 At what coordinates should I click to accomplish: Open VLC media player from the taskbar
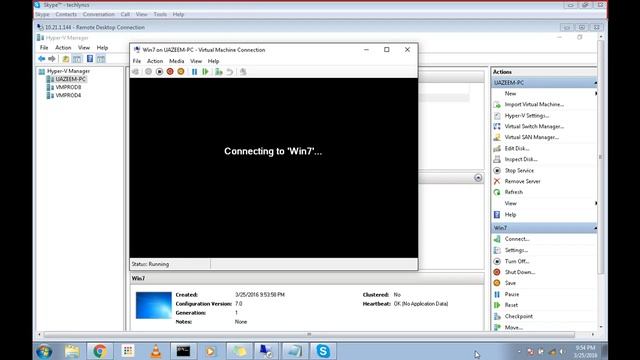tap(156, 351)
